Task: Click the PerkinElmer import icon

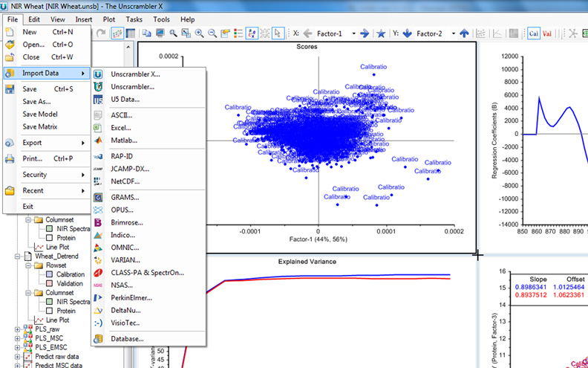Action: 98,298
